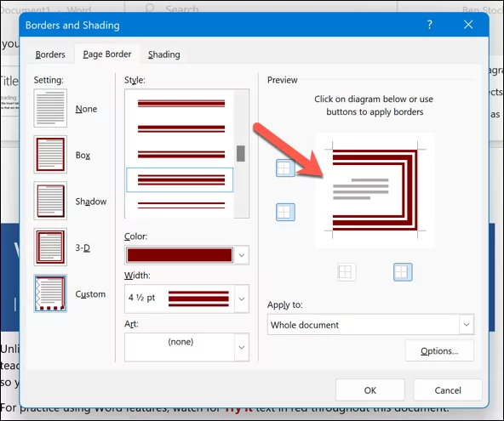The height and width of the screenshot is (421, 504).
Task: Open the Width dropdown arrow
Action: pyautogui.click(x=242, y=299)
